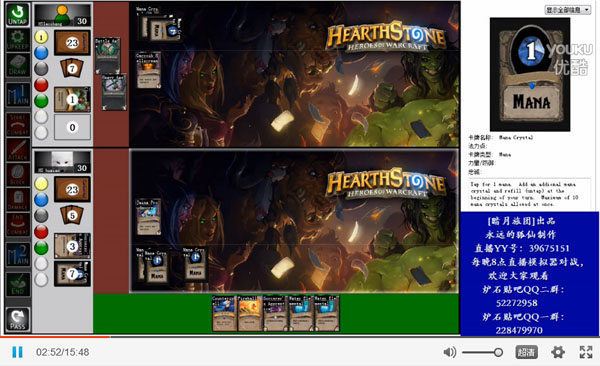Select the Main 1 phase icon
The image size is (600, 366).
tap(18, 95)
